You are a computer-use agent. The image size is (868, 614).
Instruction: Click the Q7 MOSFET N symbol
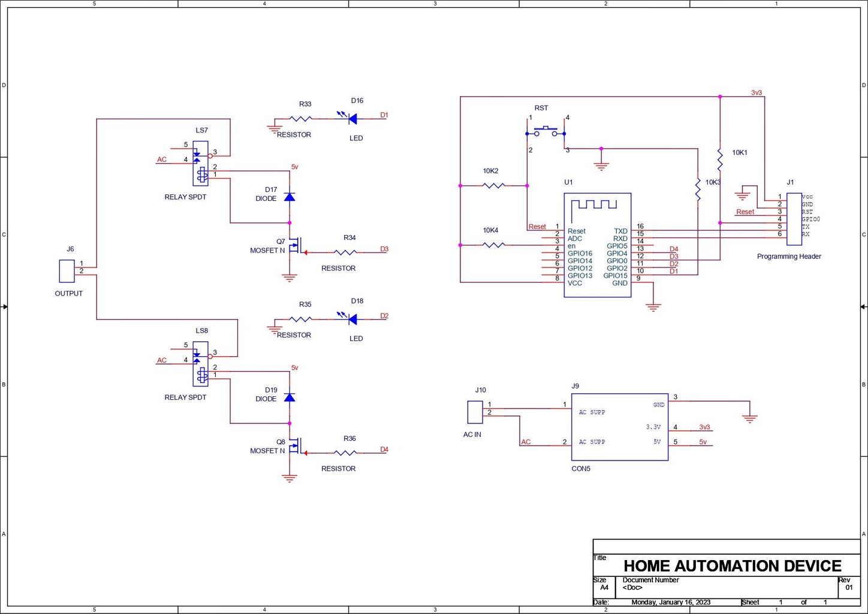point(296,246)
